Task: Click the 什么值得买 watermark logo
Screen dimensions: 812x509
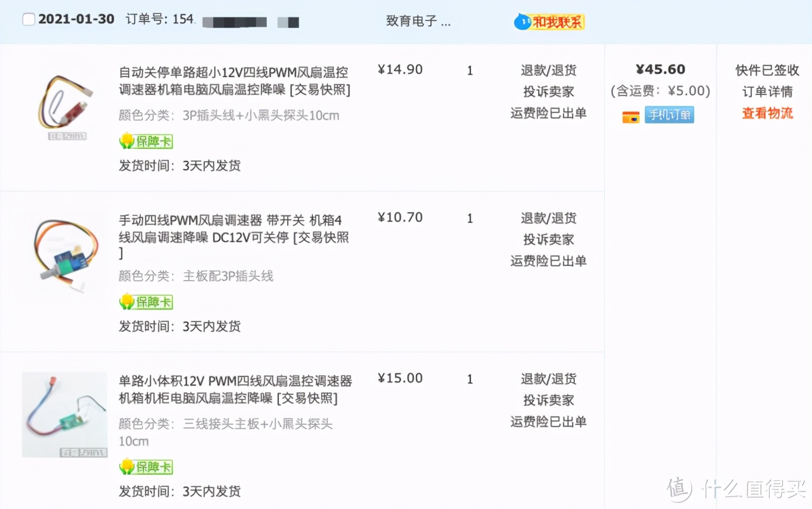Action: click(x=734, y=490)
